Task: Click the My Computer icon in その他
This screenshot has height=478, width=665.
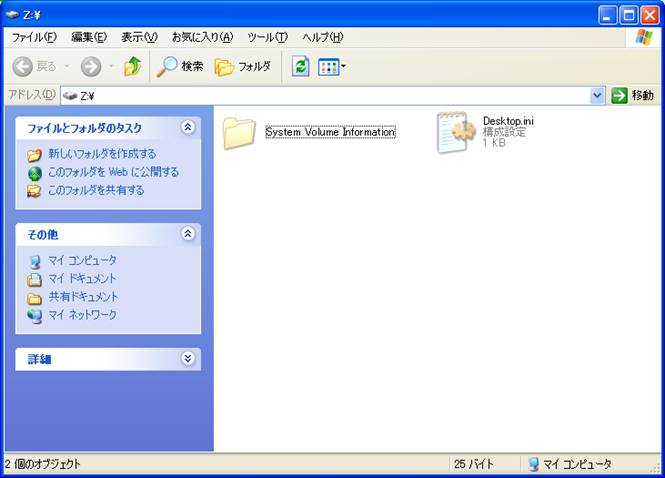Action: 35,262
